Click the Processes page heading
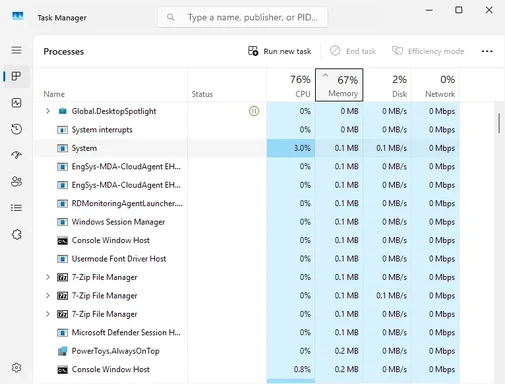This screenshot has width=505, height=384. [64, 52]
